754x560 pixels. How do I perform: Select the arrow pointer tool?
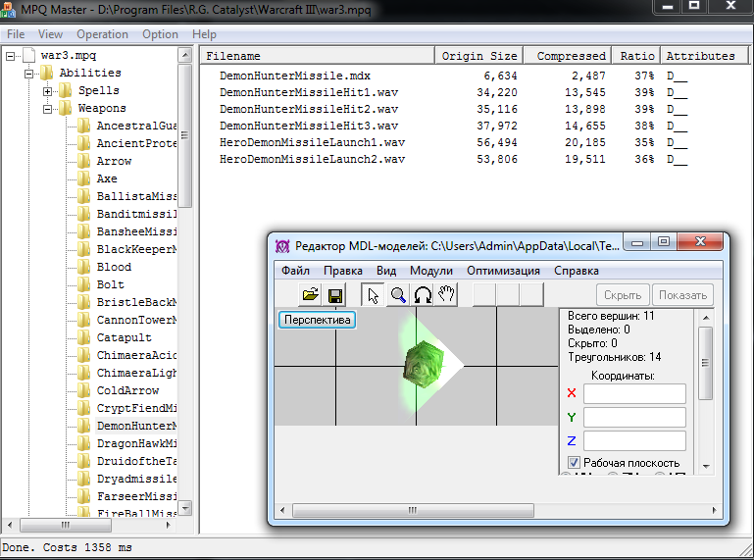click(373, 295)
